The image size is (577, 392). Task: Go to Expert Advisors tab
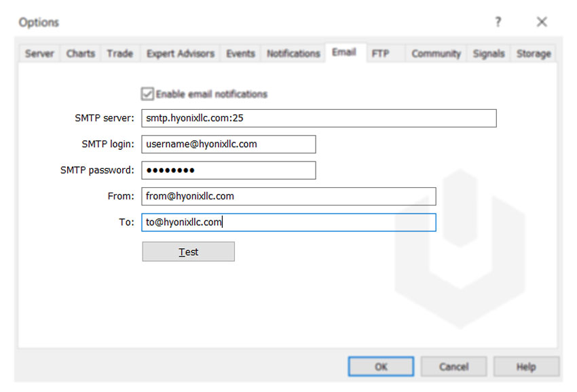coord(180,54)
